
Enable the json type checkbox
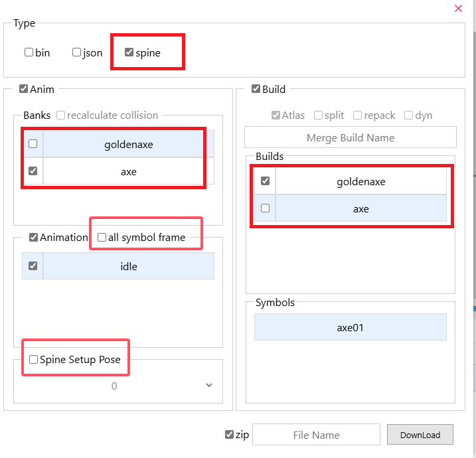point(77,52)
